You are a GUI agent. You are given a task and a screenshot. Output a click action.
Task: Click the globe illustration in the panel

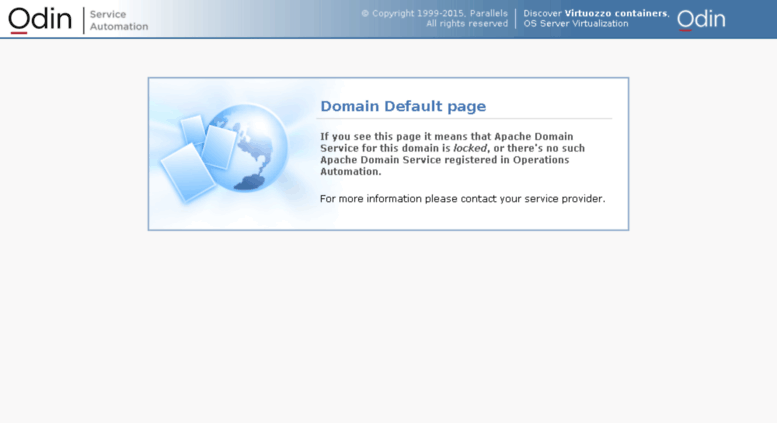pyautogui.click(x=248, y=146)
